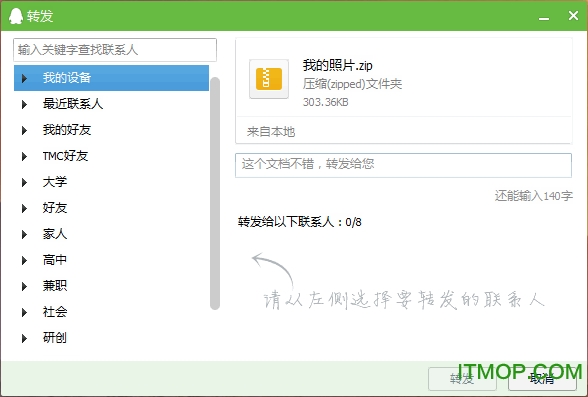
Task: Expand the 我的设备 group arrow
Action: tap(24, 78)
